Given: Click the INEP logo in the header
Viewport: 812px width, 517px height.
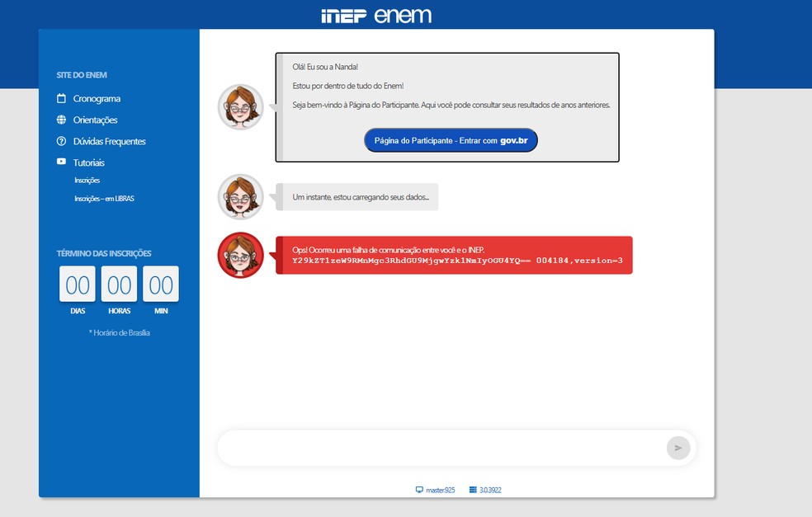Looking at the screenshot, I should point(343,16).
